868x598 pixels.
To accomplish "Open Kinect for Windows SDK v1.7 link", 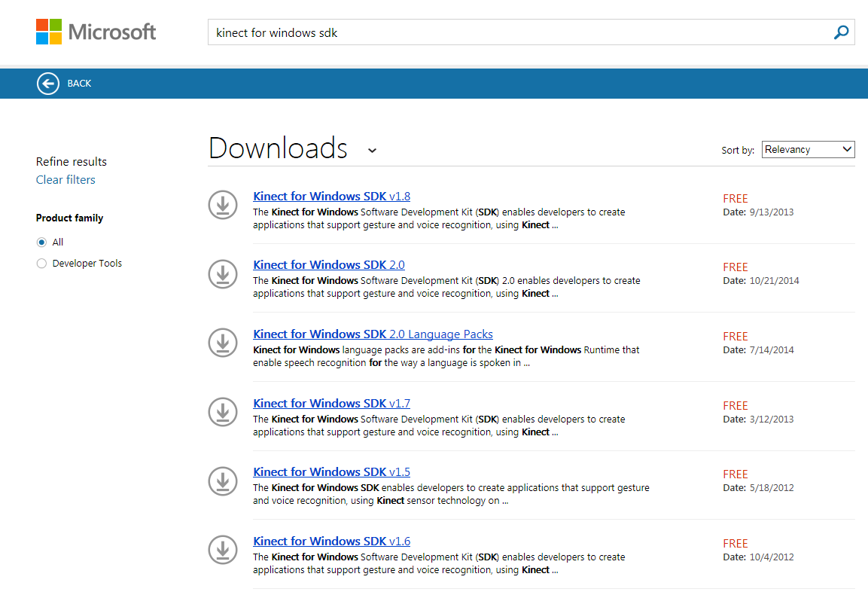I will pyautogui.click(x=331, y=403).
